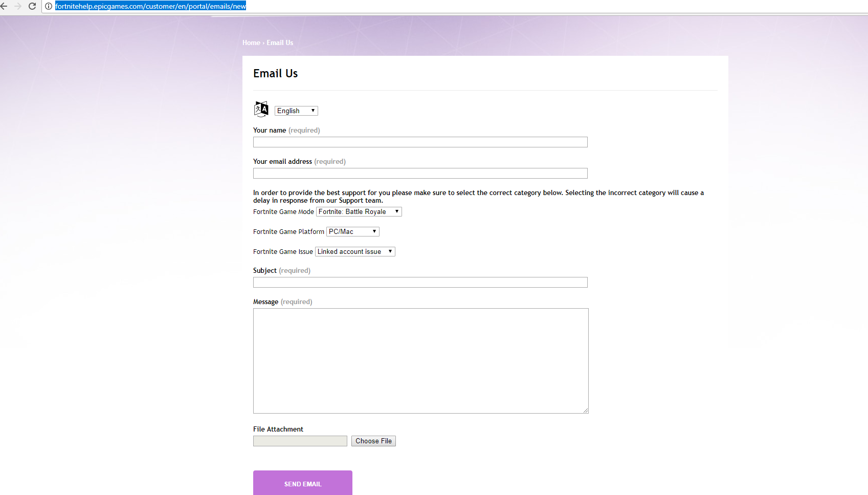The width and height of the screenshot is (868, 495).
Task: Reload the page with the refresh icon
Action: coord(32,6)
